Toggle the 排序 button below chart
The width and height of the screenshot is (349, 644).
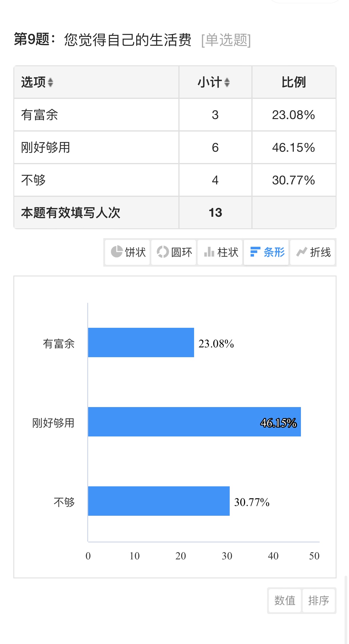click(319, 600)
